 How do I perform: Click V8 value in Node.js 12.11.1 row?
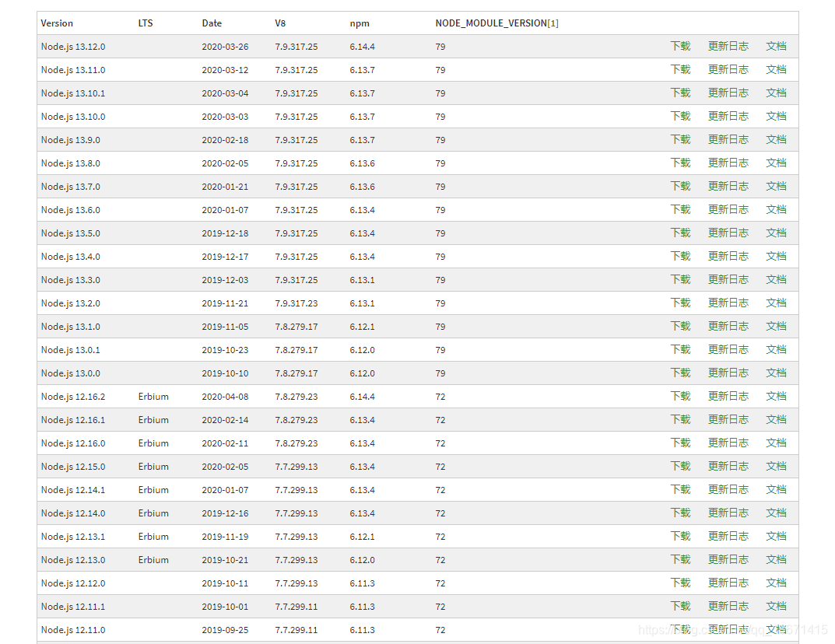pos(296,607)
